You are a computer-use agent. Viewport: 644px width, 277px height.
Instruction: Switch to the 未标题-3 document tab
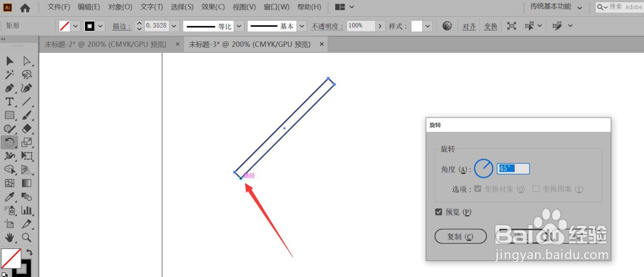(x=250, y=44)
